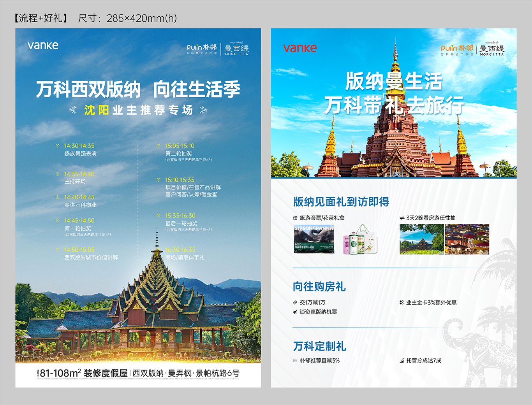Select the line 项目价值/在售产品讲解
The width and height of the screenshot is (532, 405).
[193, 187]
